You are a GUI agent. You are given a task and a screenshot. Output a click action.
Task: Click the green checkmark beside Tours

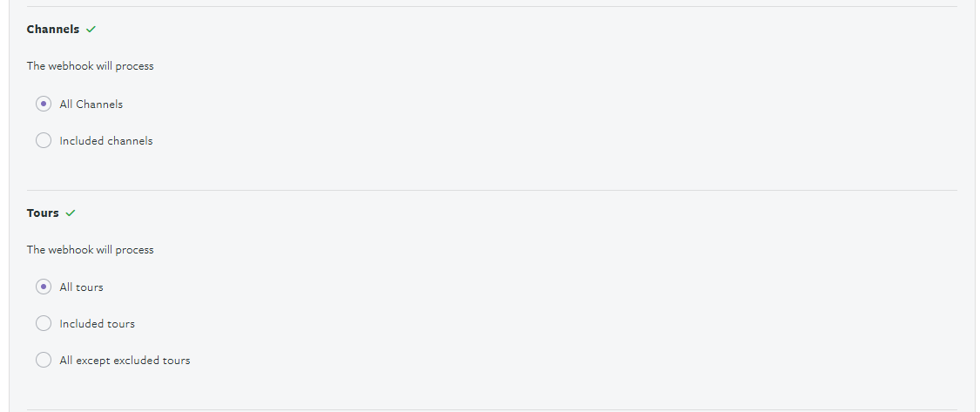(x=71, y=213)
